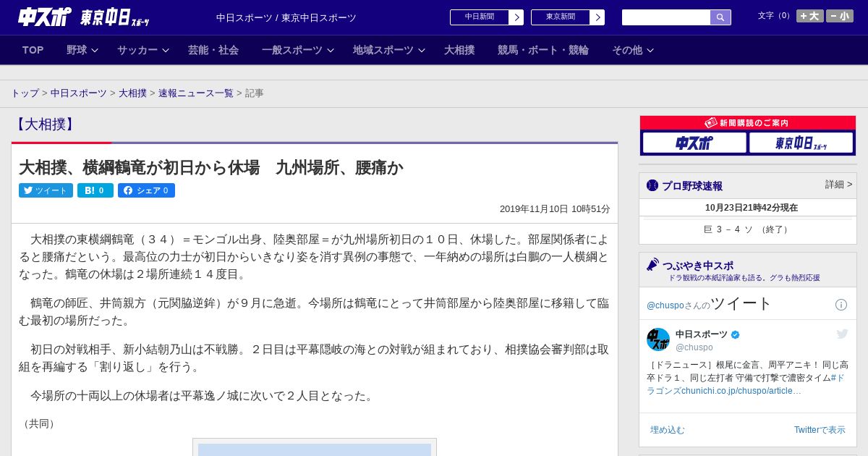Viewport: 868px width, 456px height.
Task: Click the Twitter info circle icon
Action: click(841, 305)
